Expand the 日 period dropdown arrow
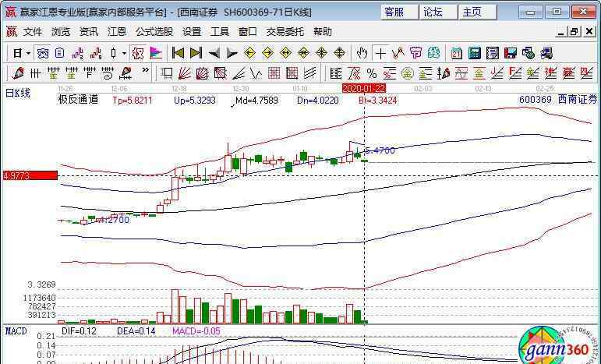The height and width of the screenshot is (364, 601). point(28,53)
